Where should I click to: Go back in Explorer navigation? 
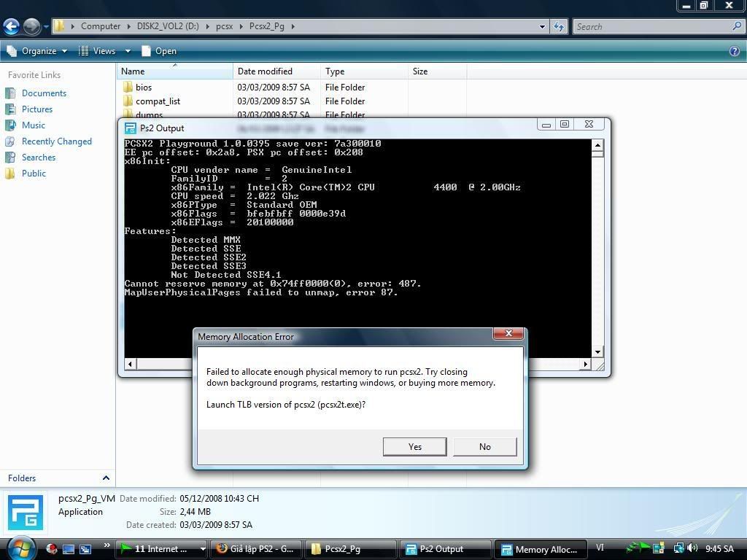[x=11, y=26]
